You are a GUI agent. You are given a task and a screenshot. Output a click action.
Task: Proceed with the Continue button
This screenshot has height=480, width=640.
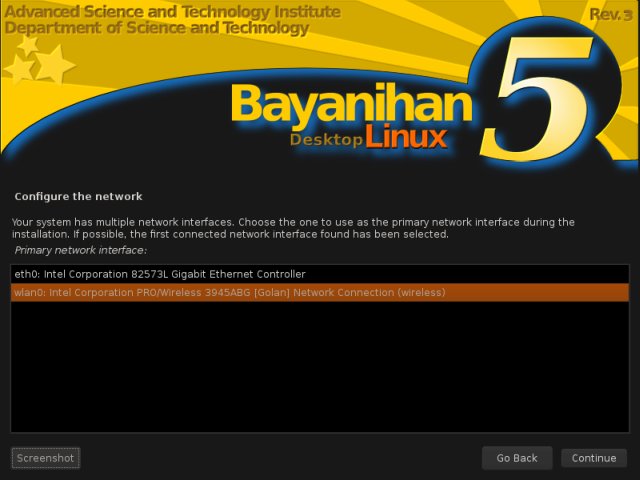click(594, 458)
